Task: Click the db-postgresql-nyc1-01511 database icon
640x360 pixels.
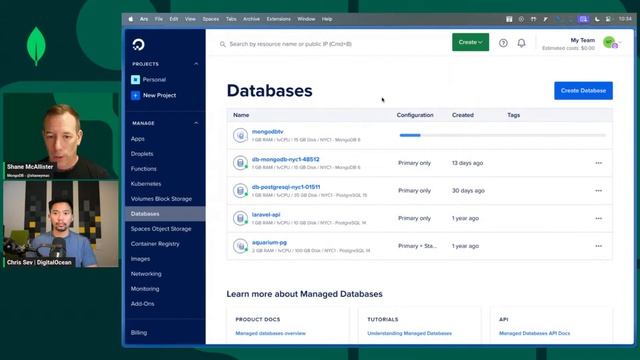Action: tap(240, 191)
